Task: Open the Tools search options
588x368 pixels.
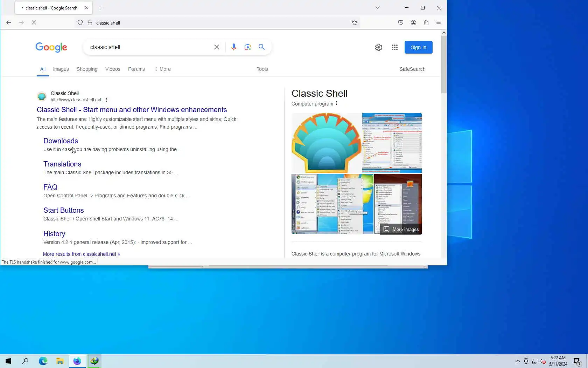Action: coord(262,69)
